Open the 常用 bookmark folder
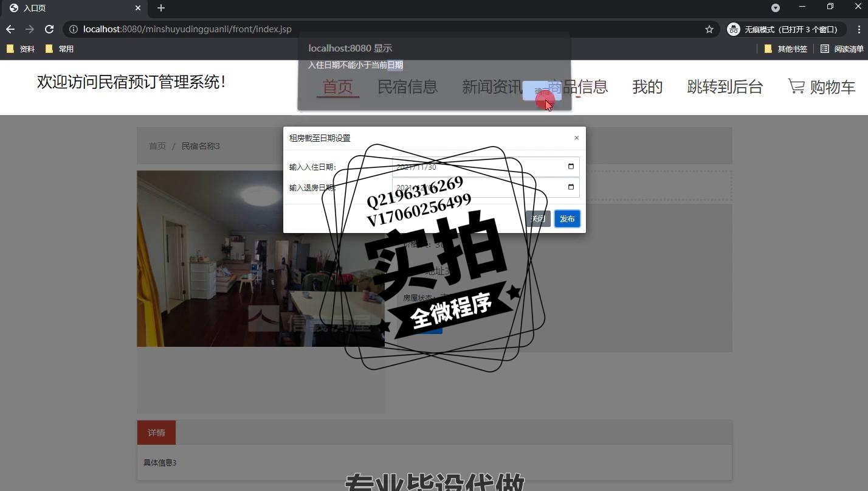Image resolution: width=868 pixels, height=491 pixels. tap(60, 49)
